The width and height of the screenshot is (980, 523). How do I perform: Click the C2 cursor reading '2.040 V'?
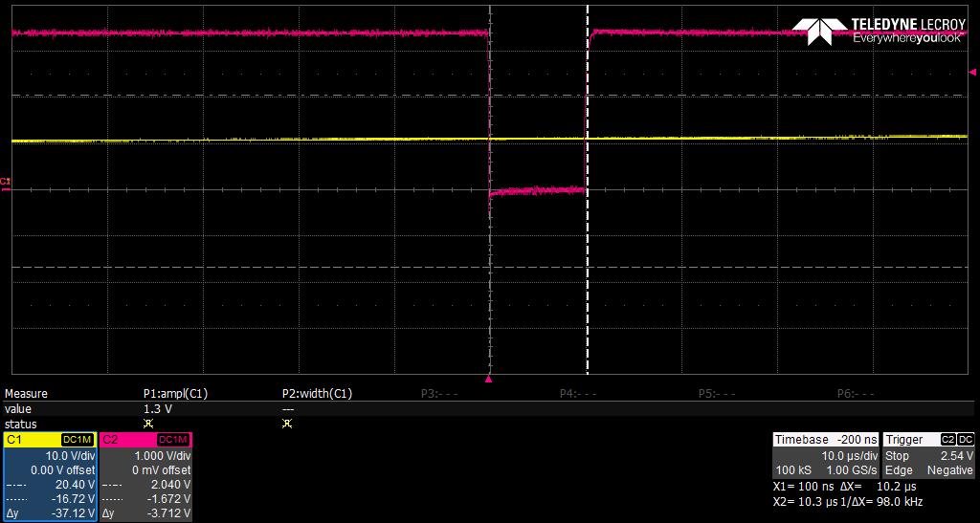(170, 485)
